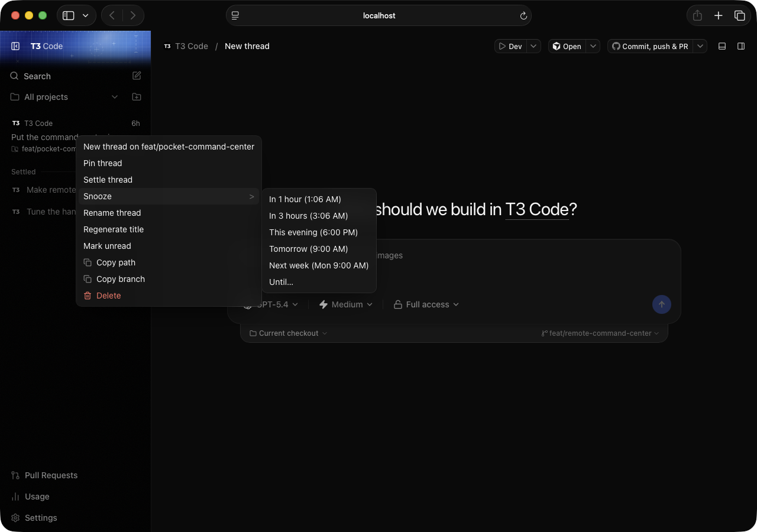The image size is (757, 532).
Task: Click the add project folder icon
Action: click(137, 97)
